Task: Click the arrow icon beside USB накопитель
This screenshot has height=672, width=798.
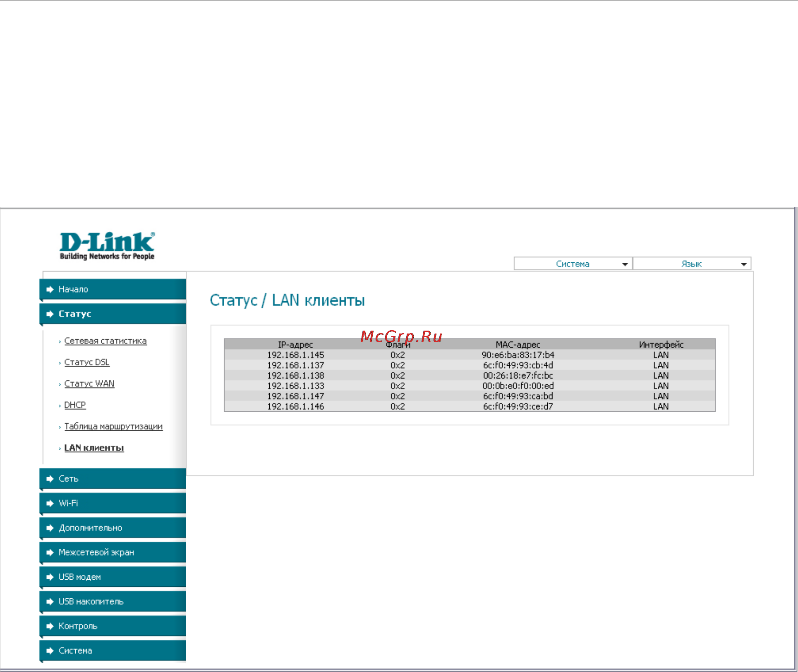Action: 50,602
